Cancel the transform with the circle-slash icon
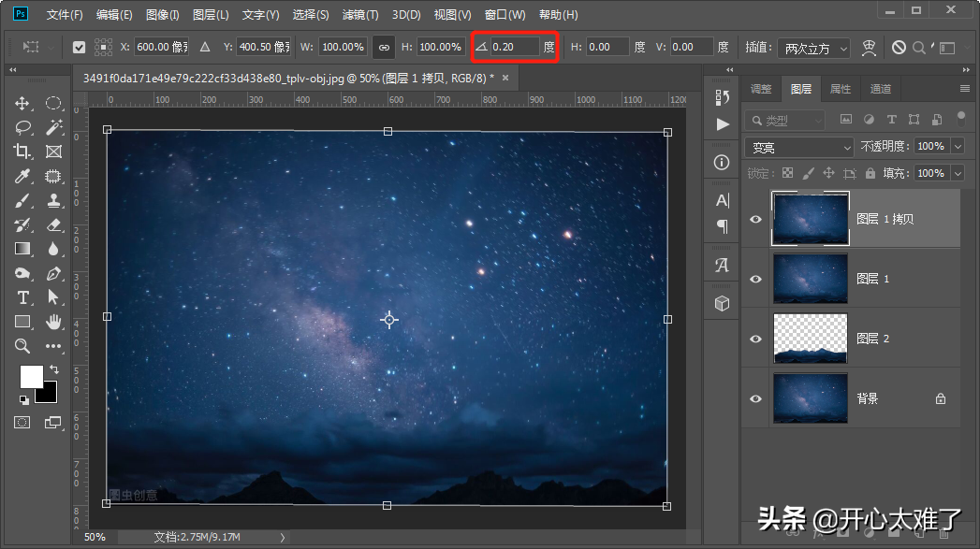 (899, 47)
